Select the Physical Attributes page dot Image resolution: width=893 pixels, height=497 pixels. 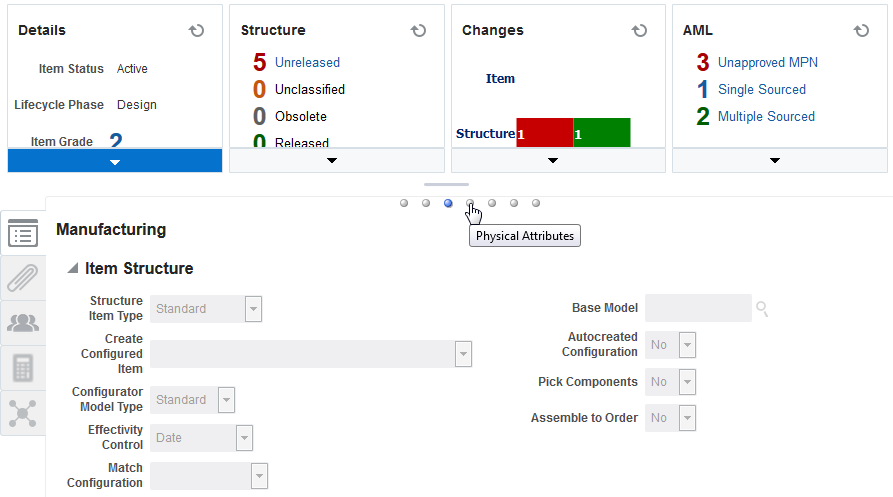[470, 203]
